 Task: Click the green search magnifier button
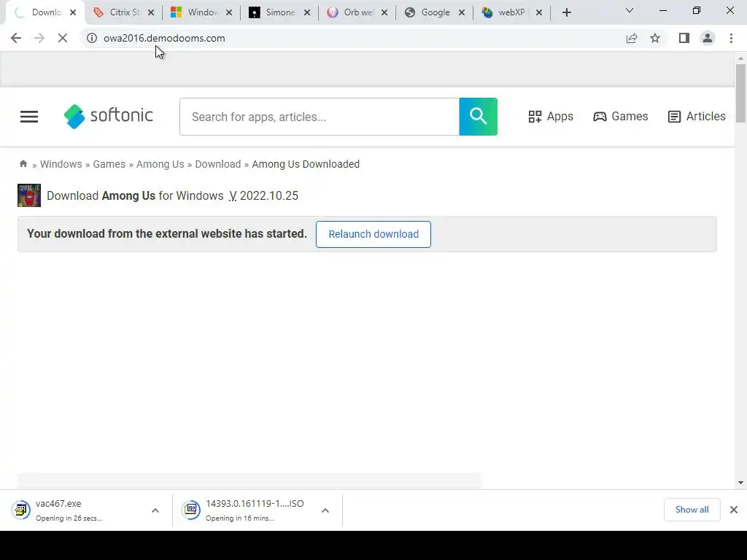point(479,117)
